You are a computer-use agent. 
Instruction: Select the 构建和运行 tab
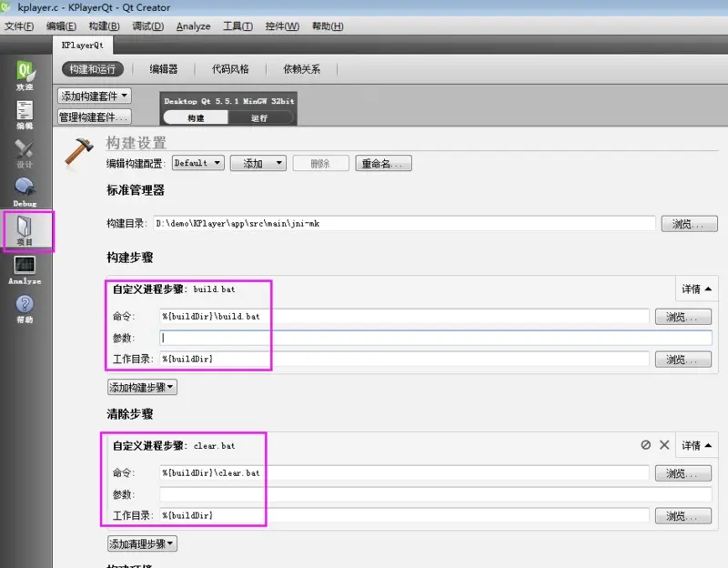click(93, 69)
